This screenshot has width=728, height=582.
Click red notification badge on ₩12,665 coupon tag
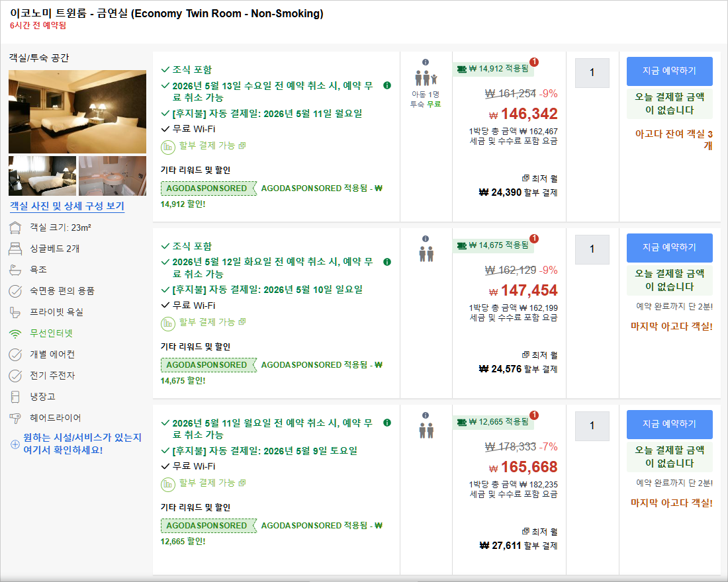click(534, 415)
